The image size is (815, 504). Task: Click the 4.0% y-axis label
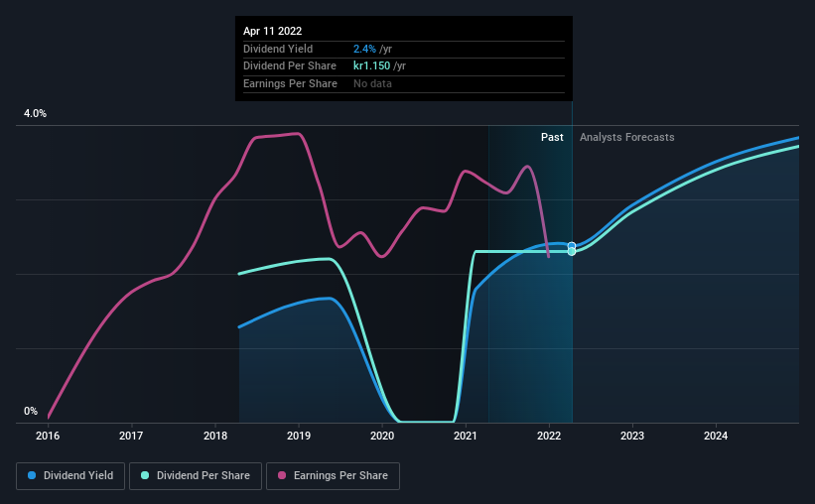pyautogui.click(x=35, y=113)
